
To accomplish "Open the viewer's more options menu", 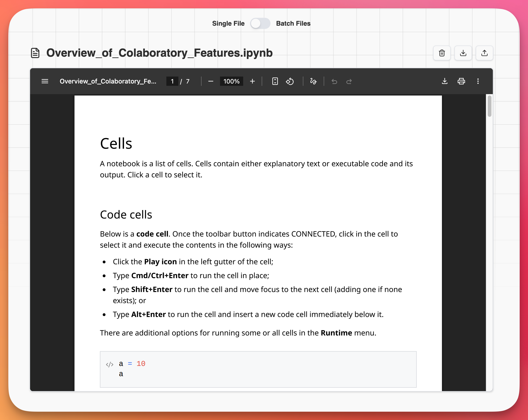I will pos(478,81).
